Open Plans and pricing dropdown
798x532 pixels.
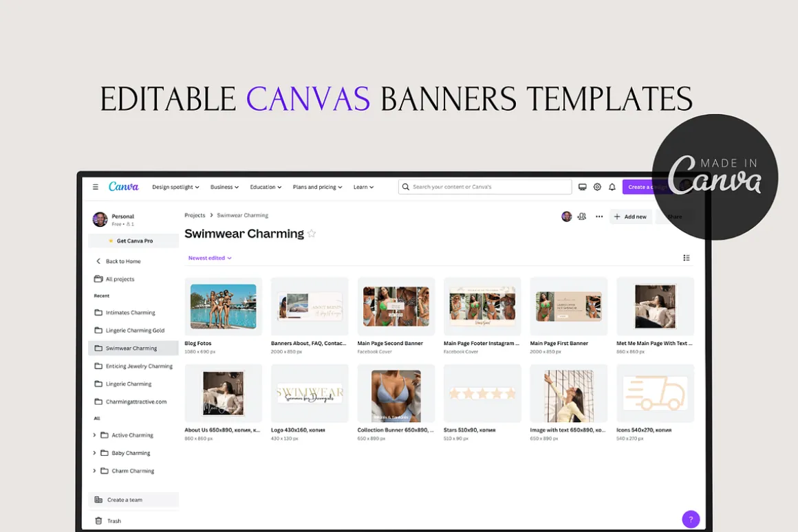318,187
